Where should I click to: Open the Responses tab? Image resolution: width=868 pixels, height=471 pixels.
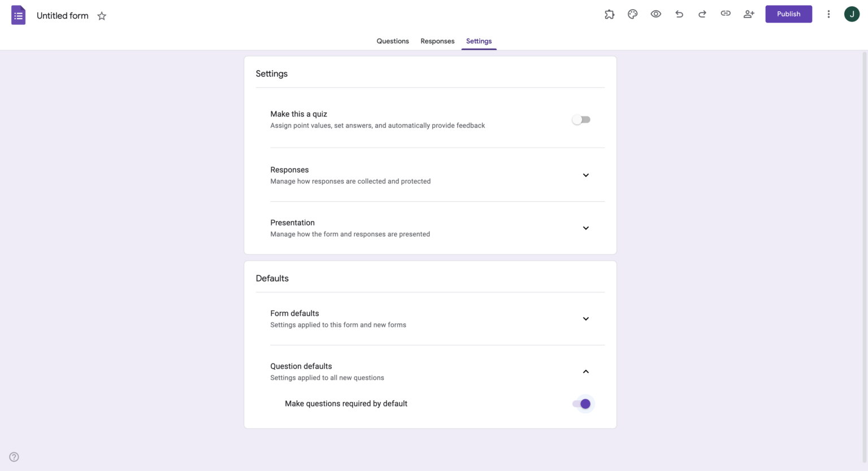coord(437,41)
